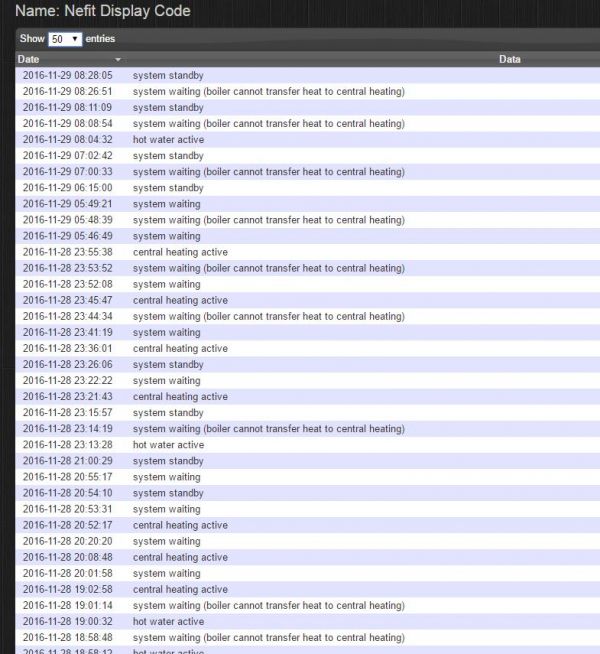
Task: Click 'system standby' at 07:02:42
Action: click(168, 156)
